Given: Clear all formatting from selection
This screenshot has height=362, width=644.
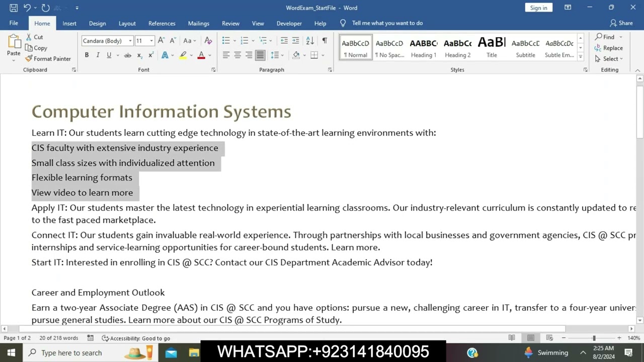Looking at the screenshot, I should (208, 41).
